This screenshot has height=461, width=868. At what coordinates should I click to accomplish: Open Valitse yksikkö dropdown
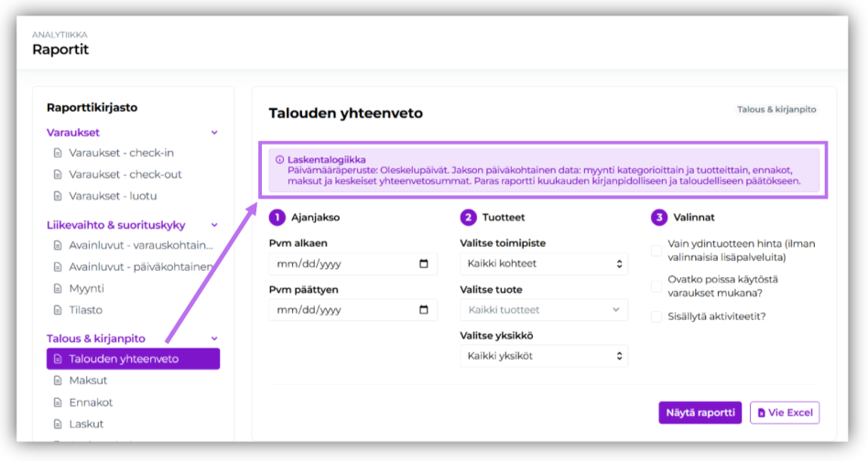[544, 356]
